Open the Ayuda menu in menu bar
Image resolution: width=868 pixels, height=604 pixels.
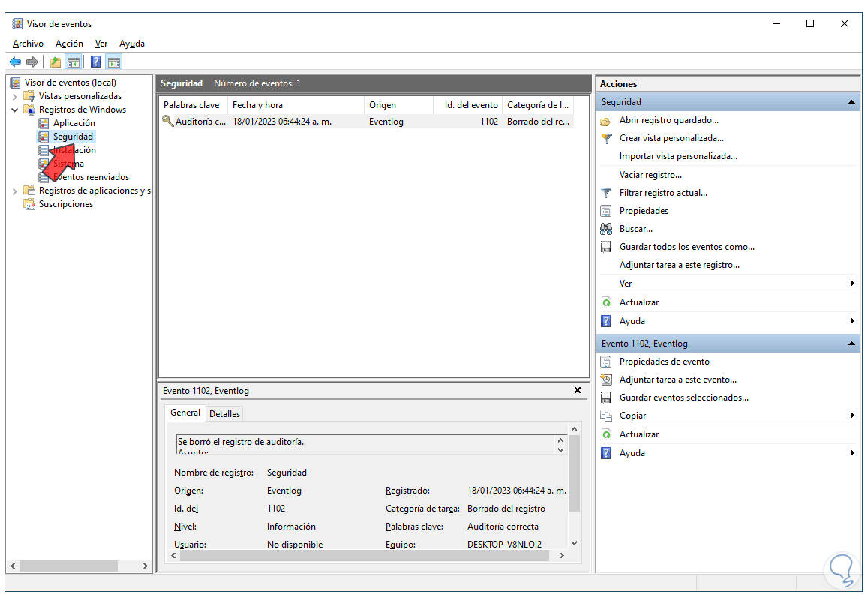pos(132,44)
